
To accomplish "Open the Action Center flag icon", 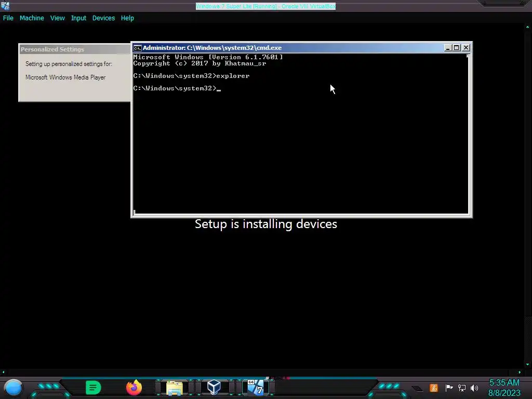I will click(x=449, y=388).
